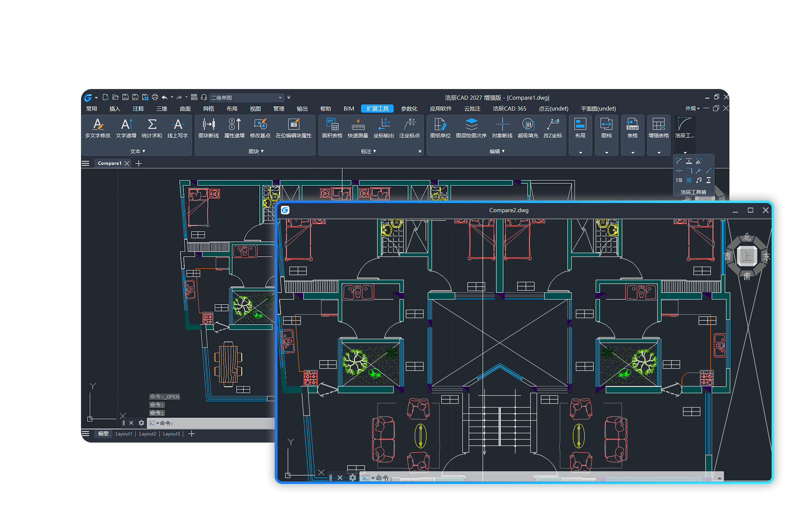Run the 统计求和 sum statistics tool
This screenshot has width=810, height=532.
[x=152, y=128]
